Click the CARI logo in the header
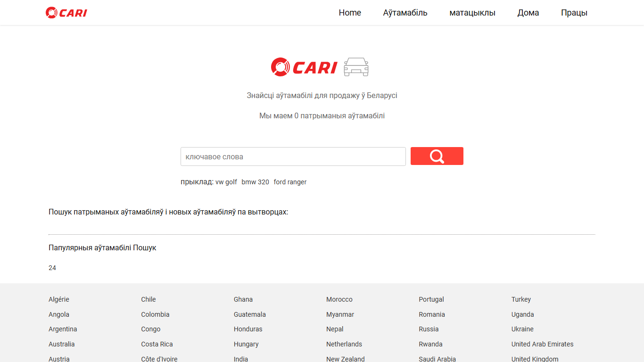The image size is (644, 362). (66, 13)
